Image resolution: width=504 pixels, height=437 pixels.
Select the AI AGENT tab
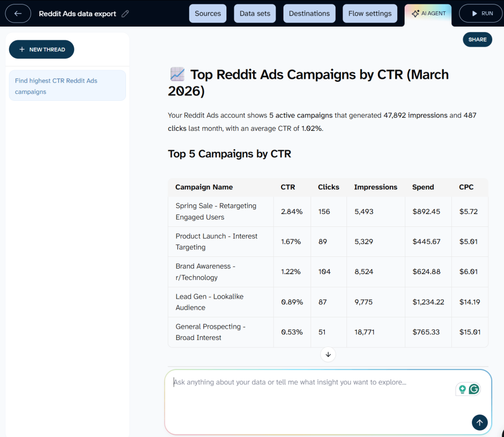click(428, 13)
